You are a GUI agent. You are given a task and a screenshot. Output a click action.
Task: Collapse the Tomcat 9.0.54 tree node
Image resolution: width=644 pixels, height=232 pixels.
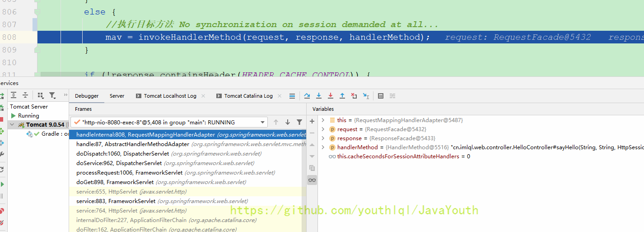[x=12, y=125]
